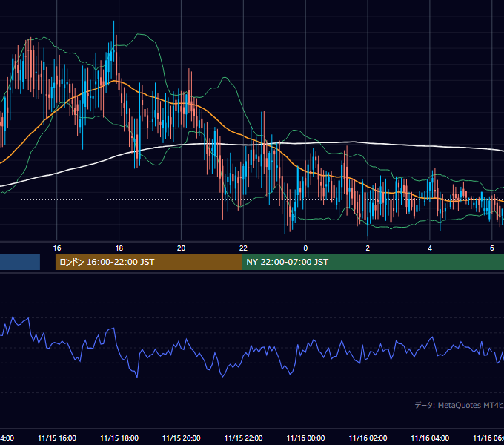Click the 11/16 00:00 date label
The image size is (504, 445).
click(x=305, y=438)
